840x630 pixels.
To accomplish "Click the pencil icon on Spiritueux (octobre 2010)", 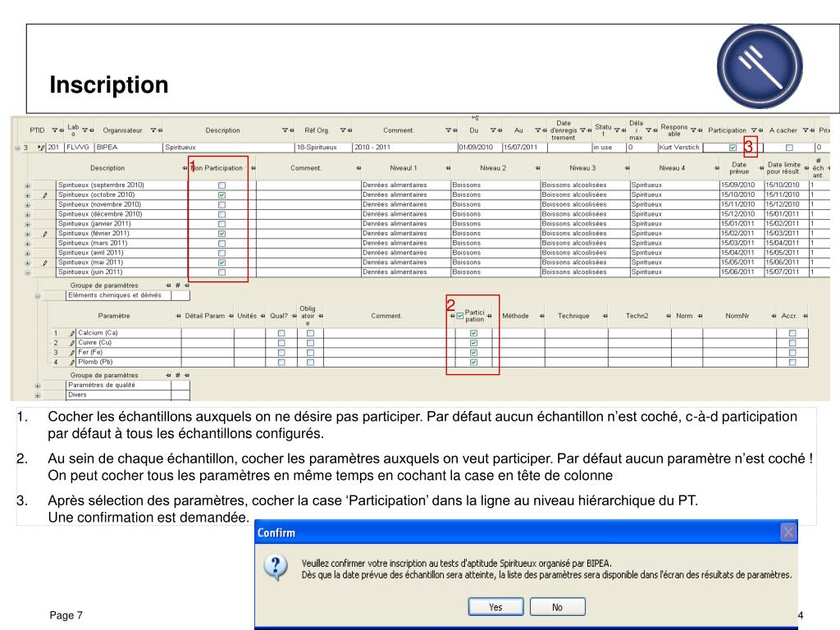I will point(45,195).
